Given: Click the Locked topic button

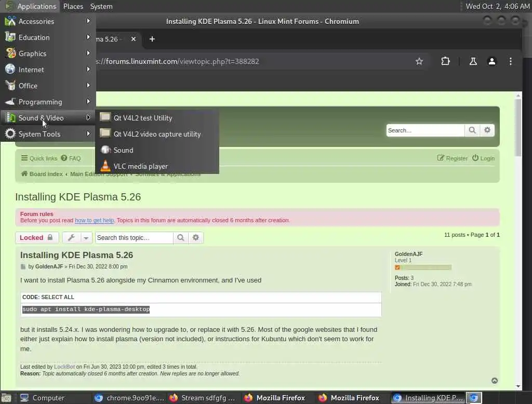Looking at the screenshot, I should 37,237.
